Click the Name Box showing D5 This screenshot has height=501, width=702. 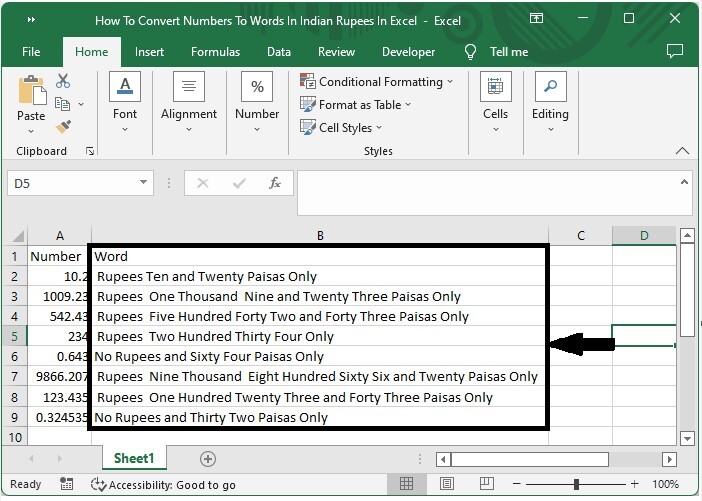[72, 183]
